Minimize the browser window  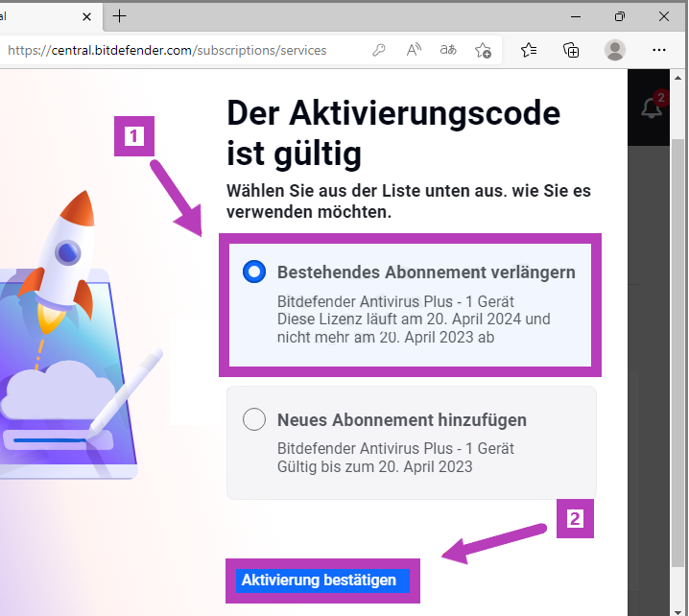576,16
